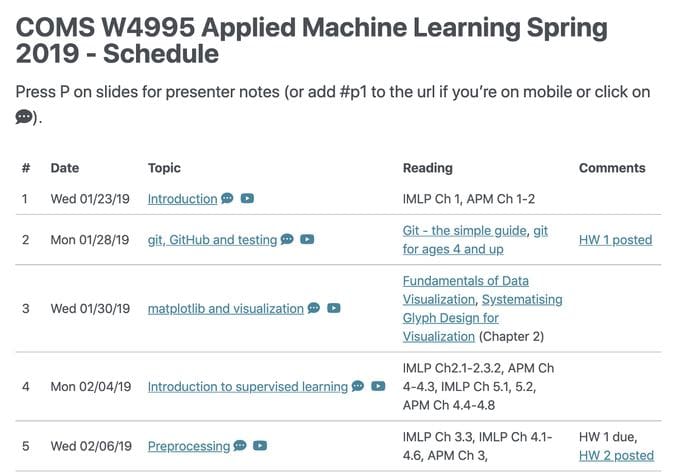Image resolution: width=700 pixels, height=476 pixels.
Task: Play video icon for Introduction to supervised learning
Action: click(378, 386)
